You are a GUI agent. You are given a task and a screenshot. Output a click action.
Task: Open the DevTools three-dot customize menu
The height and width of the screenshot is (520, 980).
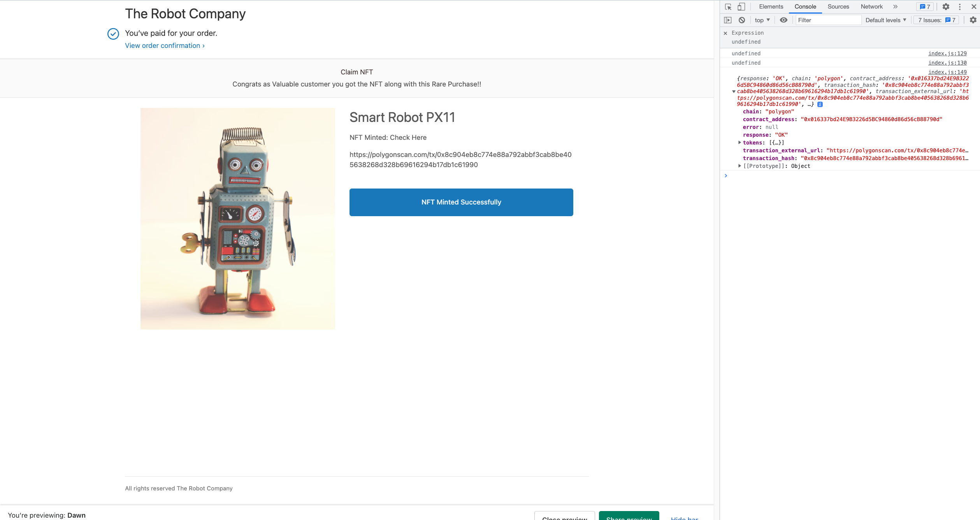coord(960,7)
